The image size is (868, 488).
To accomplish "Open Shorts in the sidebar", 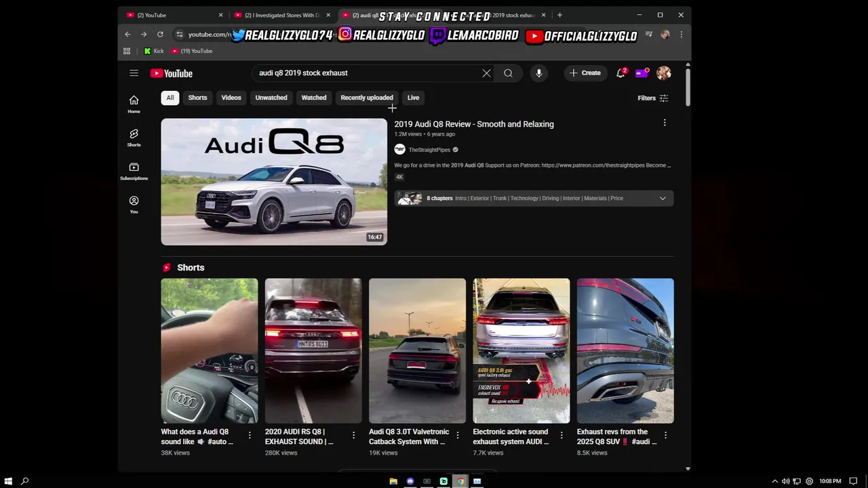I will (x=134, y=138).
